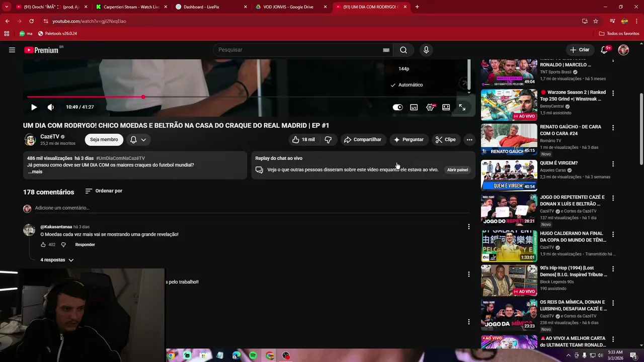Toggle the autoplay switch in player
This screenshot has height=362, width=644.
(x=397, y=107)
